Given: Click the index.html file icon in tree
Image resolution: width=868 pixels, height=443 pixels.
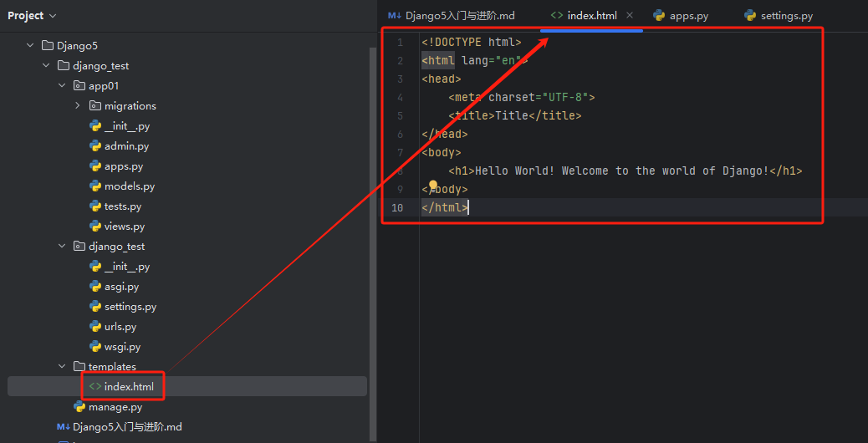Looking at the screenshot, I should [95, 386].
